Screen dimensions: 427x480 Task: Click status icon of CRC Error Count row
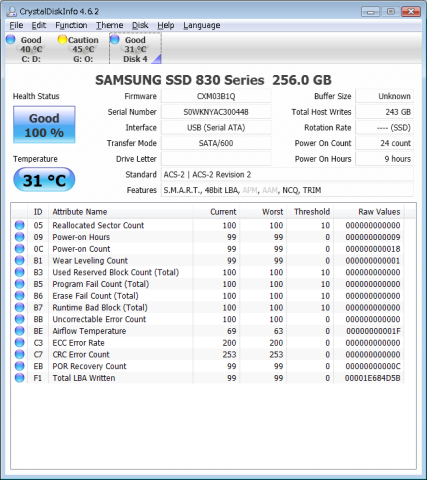[20, 354]
